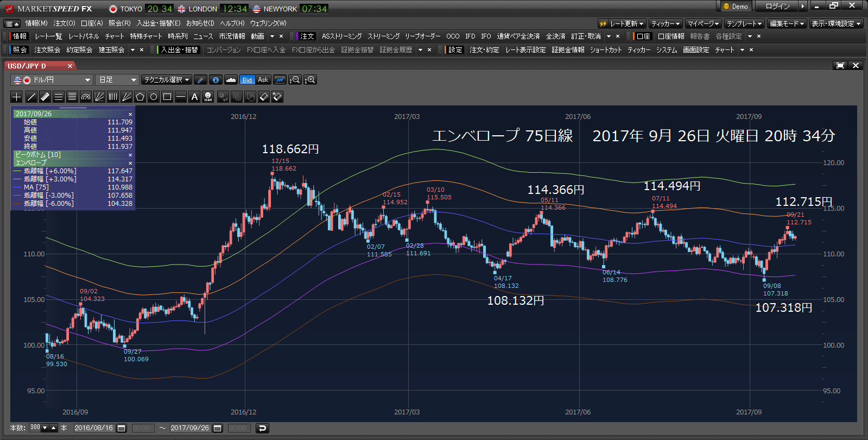Select the pentagon shape tool
The image size is (868, 440).
pos(140,97)
